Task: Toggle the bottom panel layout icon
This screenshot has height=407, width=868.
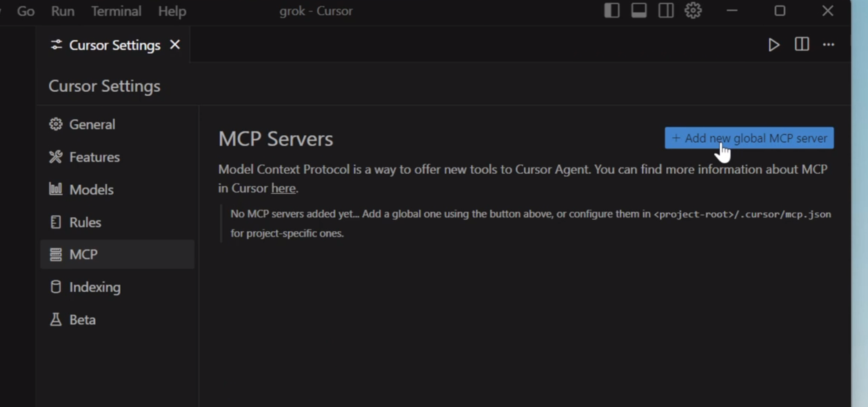Action: pos(639,11)
